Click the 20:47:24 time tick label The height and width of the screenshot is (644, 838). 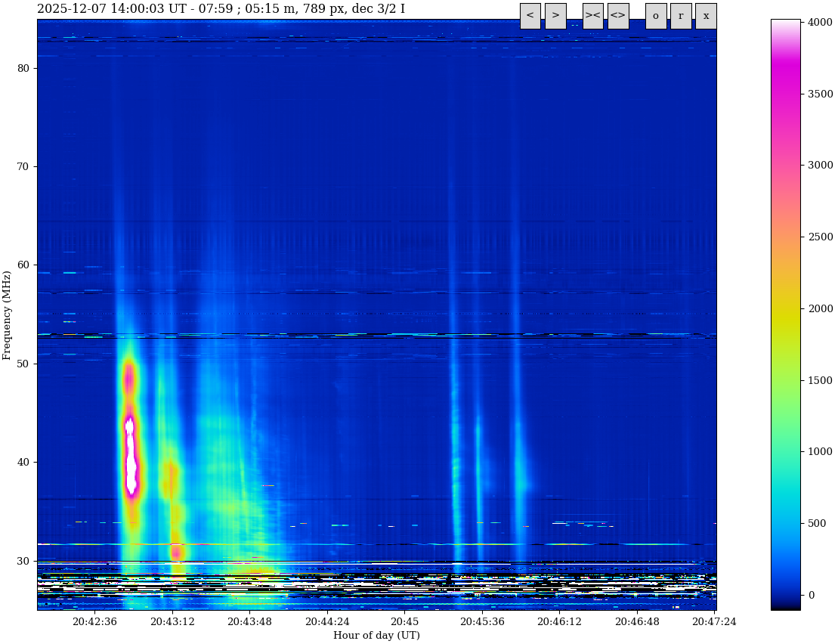pos(714,622)
